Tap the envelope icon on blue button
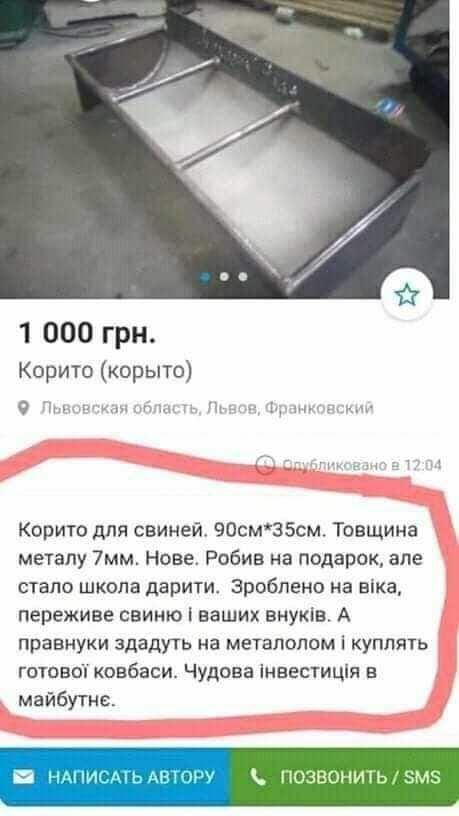This screenshot has height=816, width=459. [23, 777]
